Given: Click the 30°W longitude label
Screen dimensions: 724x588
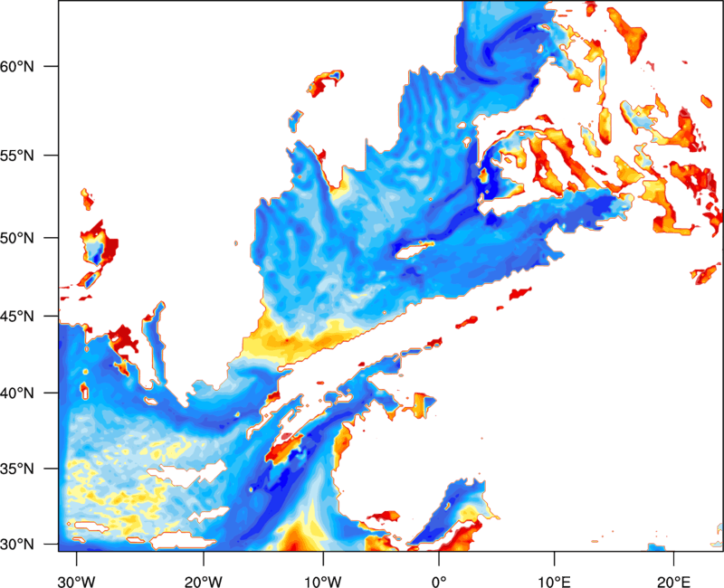Looking at the screenshot, I should [x=76, y=582].
